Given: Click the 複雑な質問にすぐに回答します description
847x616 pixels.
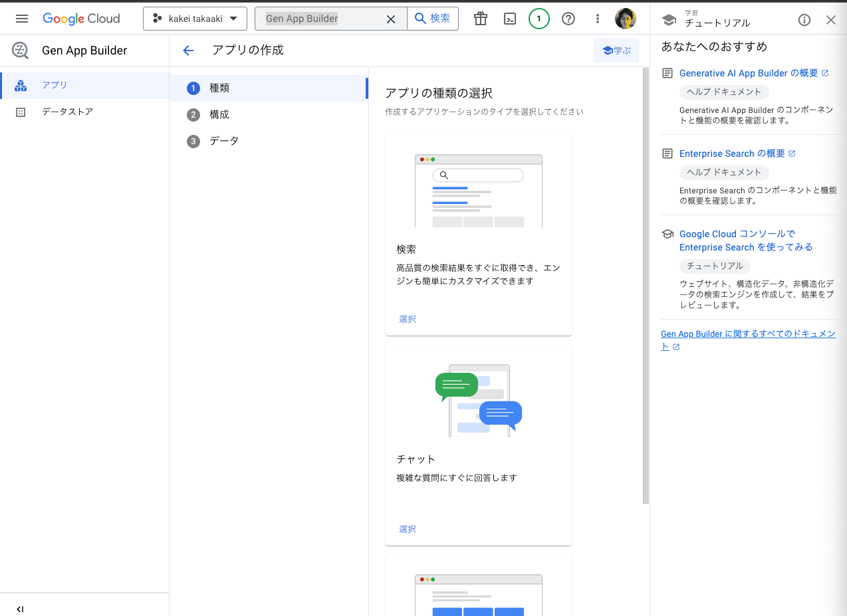Looking at the screenshot, I should click(457, 478).
